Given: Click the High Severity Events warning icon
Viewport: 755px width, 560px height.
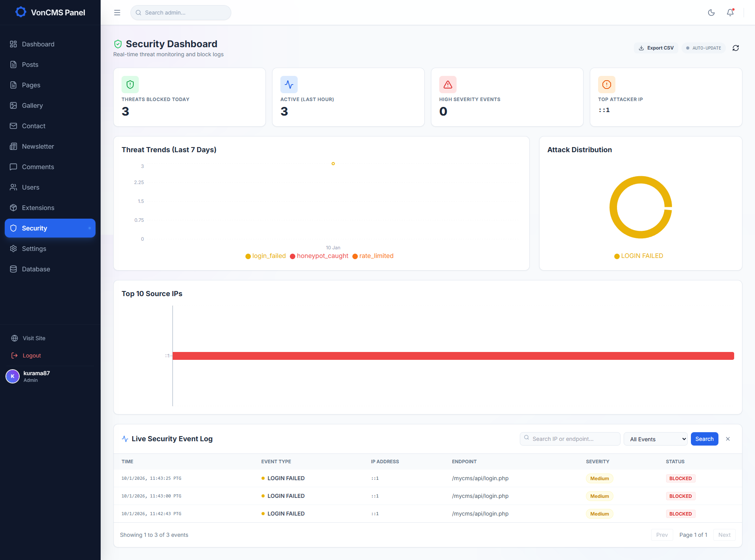Looking at the screenshot, I should coord(448,85).
